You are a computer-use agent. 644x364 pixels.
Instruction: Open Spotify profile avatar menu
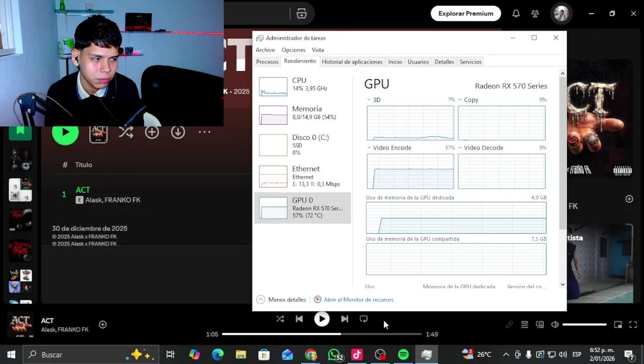tap(561, 14)
